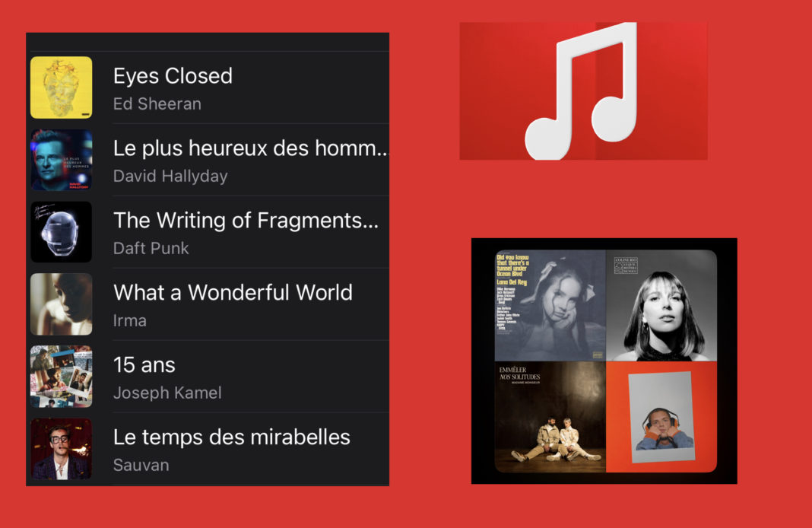
Task: Select The Writing of Fragments song title
Action: (x=246, y=221)
